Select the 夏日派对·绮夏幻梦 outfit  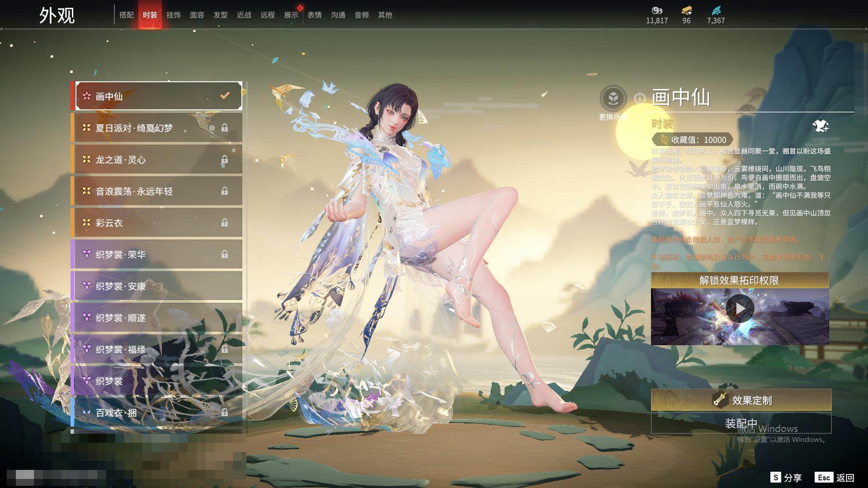[134, 128]
